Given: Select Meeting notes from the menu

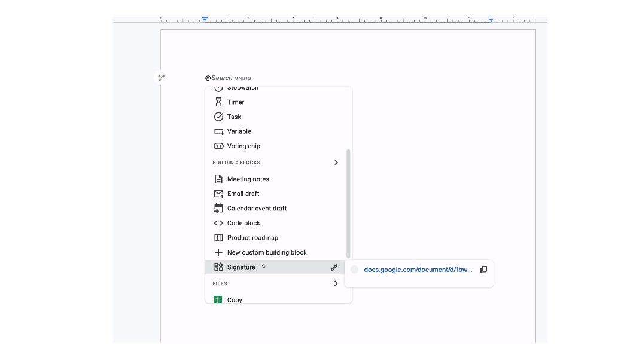Looking at the screenshot, I should (x=248, y=179).
